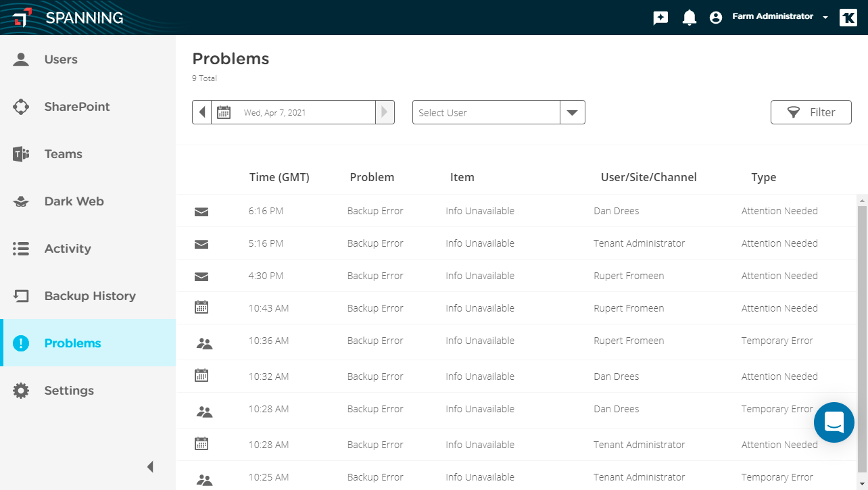868x490 pixels.
Task: Click the contacts icon in 10:25 AM row
Action: [204, 480]
